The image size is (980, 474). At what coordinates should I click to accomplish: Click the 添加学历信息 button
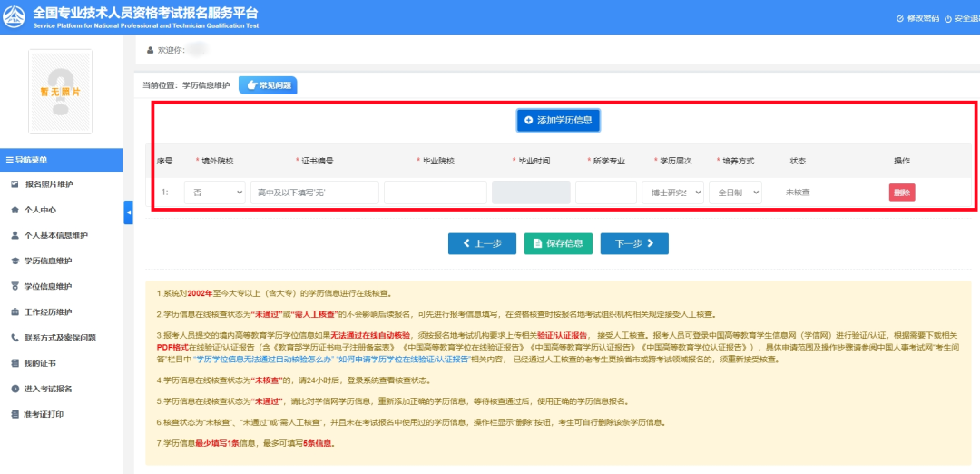tap(558, 120)
